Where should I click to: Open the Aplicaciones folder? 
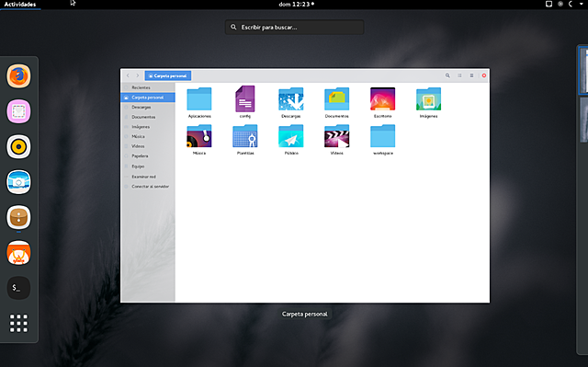tap(199, 98)
